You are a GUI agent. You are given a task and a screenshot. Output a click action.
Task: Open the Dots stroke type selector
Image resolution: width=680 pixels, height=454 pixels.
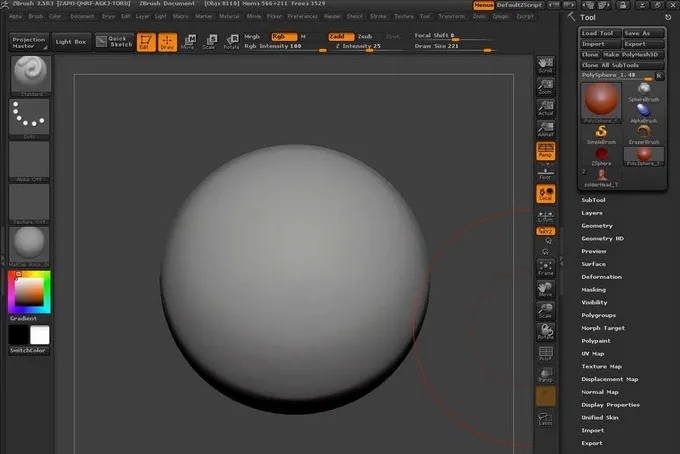pos(29,118)
